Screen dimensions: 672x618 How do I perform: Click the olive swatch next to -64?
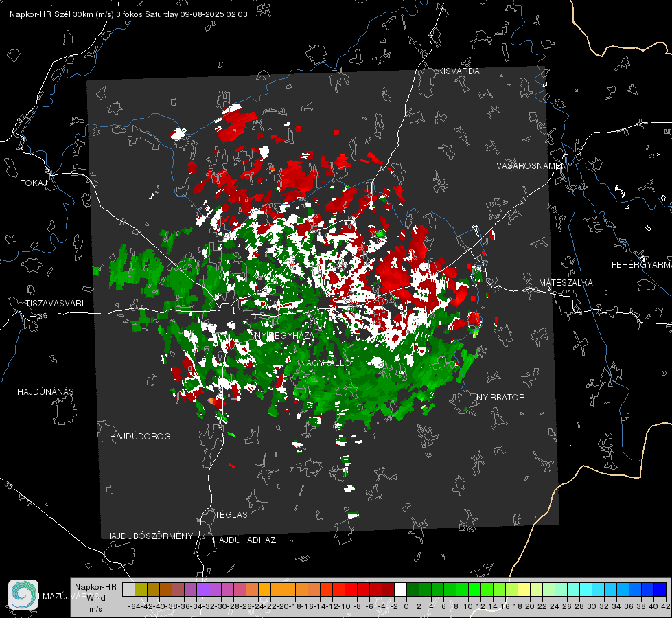click(141, 589)
